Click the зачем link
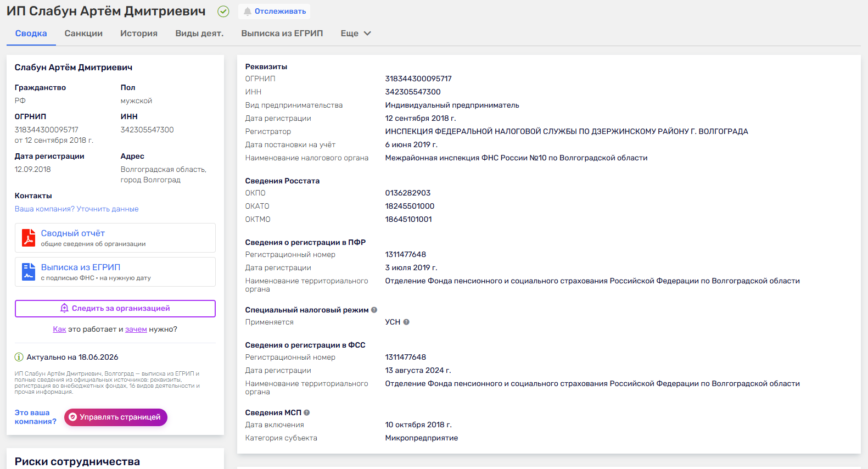 136,330
